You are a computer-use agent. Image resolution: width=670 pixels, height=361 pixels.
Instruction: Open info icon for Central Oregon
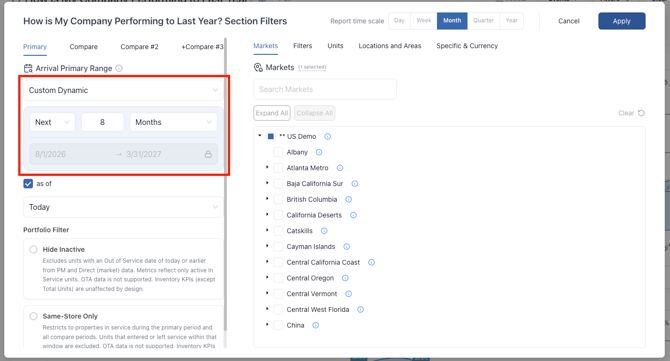pyautogui.click(x=345, y=278)
